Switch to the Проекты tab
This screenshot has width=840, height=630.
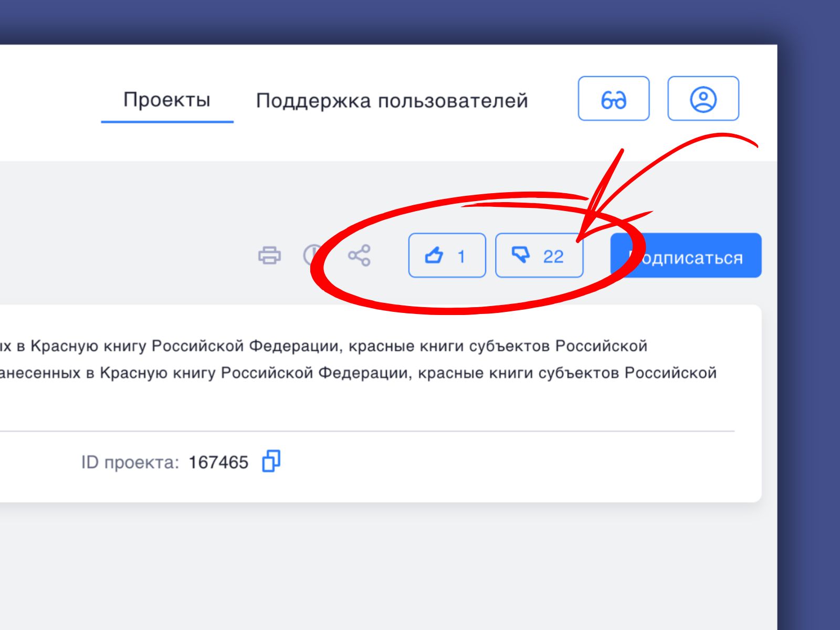pos(167,100)
